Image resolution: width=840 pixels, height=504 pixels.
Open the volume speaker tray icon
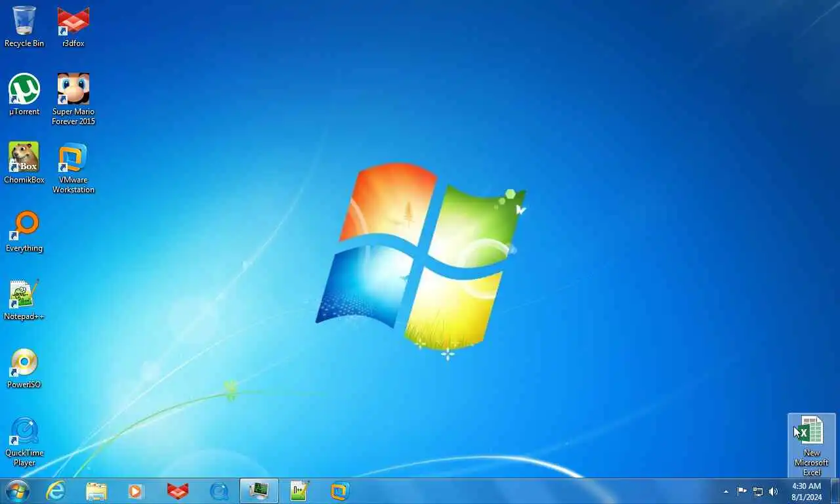pos(773,492)
